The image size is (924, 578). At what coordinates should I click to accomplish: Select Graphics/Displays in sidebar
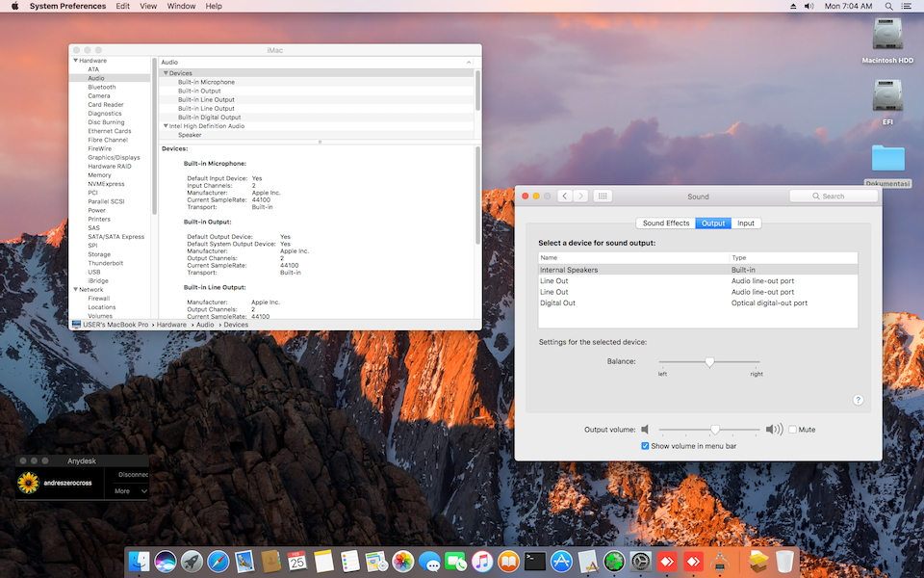114,157
